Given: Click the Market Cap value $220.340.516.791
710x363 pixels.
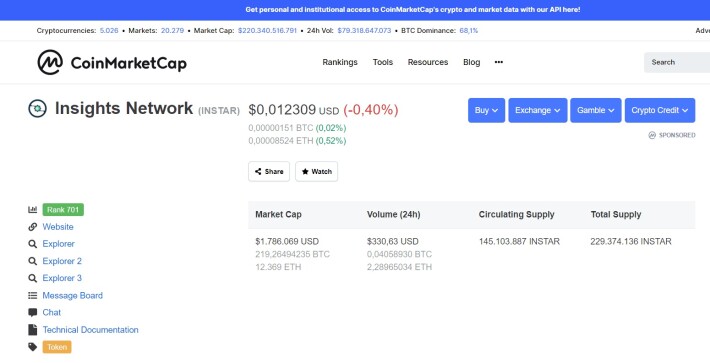Looking at the screenshot, I should coord(267,31).
